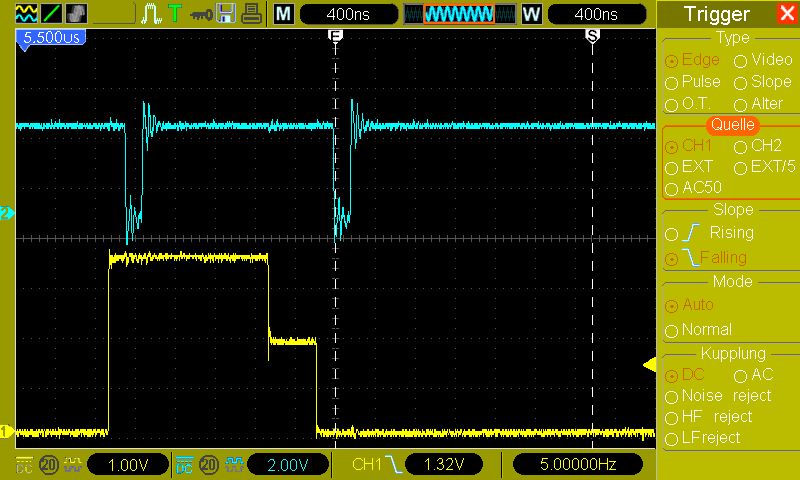Close the Trigger menu with red X
The image size is (800, 480).
787,14
